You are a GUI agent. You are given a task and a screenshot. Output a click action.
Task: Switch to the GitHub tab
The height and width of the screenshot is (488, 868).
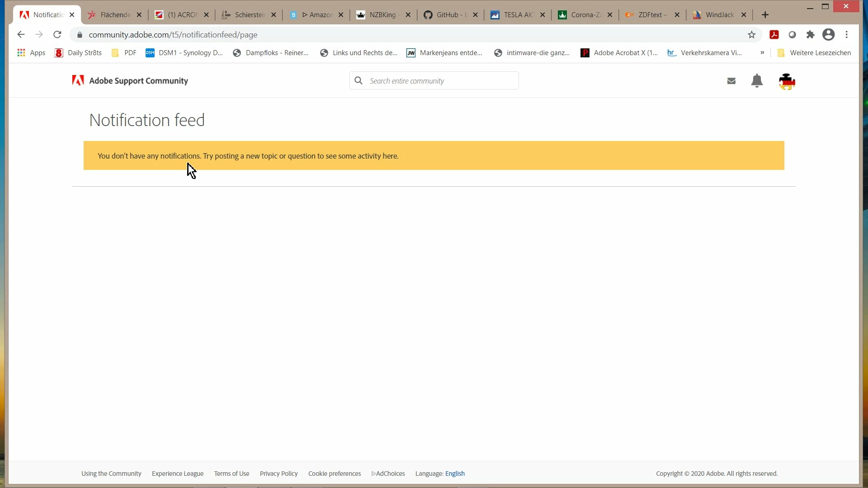(447, 15)
